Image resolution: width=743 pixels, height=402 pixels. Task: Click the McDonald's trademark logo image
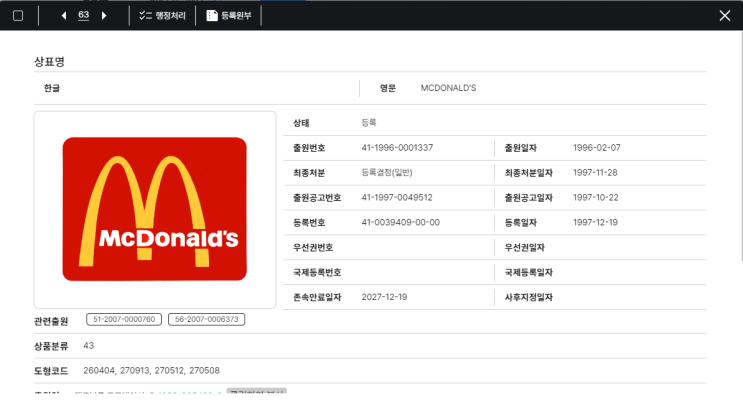pos(154,209)
